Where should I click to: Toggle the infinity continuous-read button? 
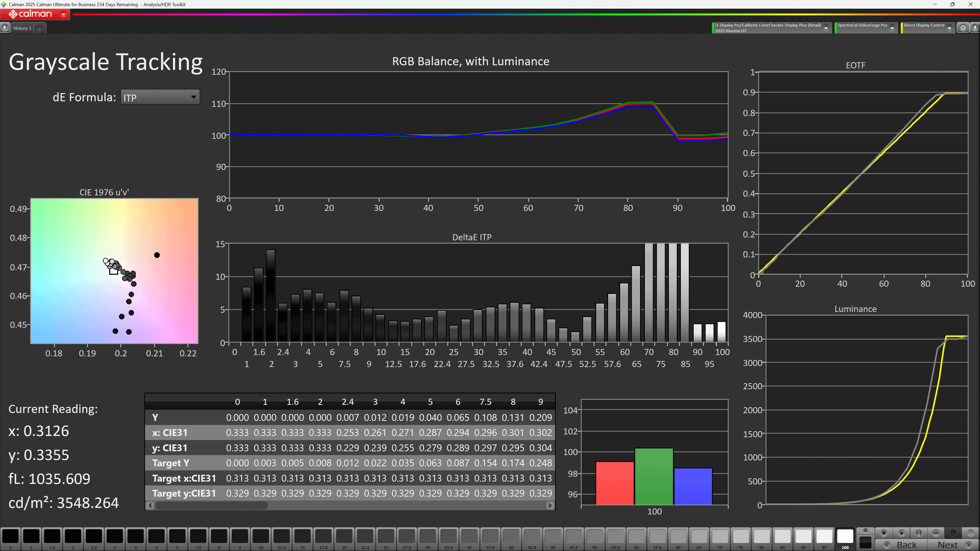pyautogui.click(x=936, y=533)
